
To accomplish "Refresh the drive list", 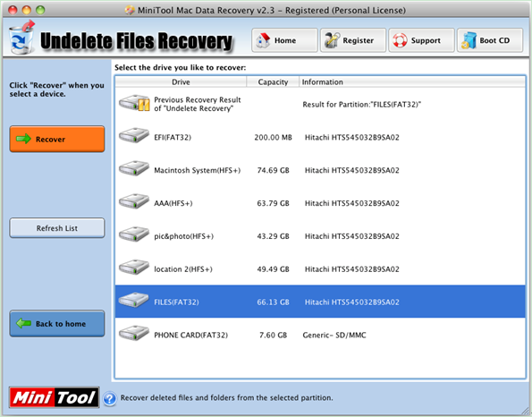I will pos(57,228).
